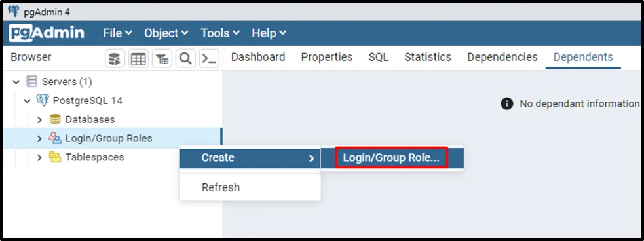Collapse the PostgreSQL 14 server node

(28, 101)
